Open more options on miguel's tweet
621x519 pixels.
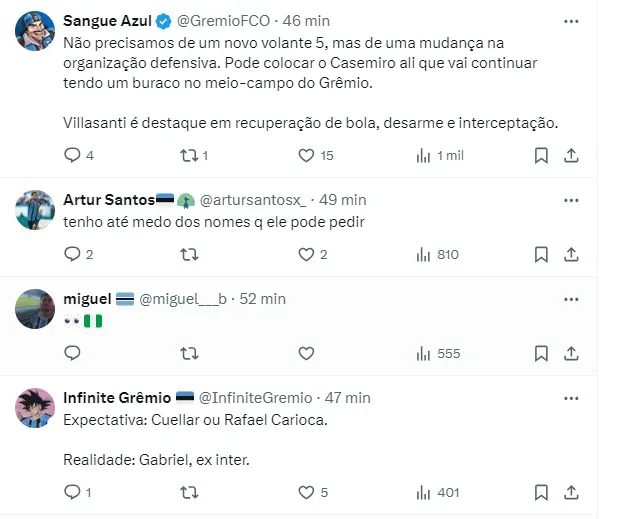tap(570, 298)
